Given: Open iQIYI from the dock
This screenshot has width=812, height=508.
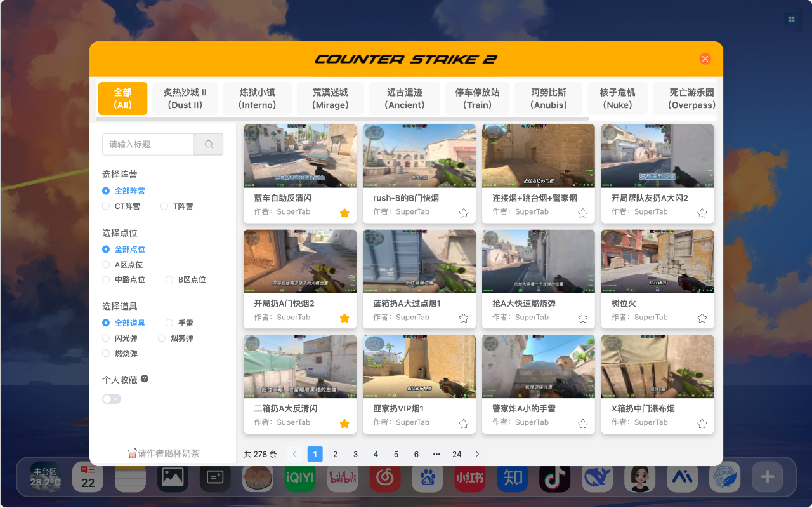Looking at the screenshot, I should (300, 477).
